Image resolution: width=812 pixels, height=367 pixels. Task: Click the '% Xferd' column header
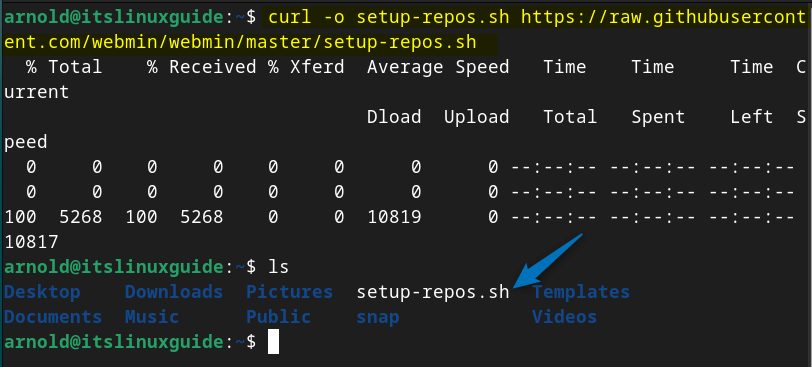pyautogui.click(x=306, y=67)
